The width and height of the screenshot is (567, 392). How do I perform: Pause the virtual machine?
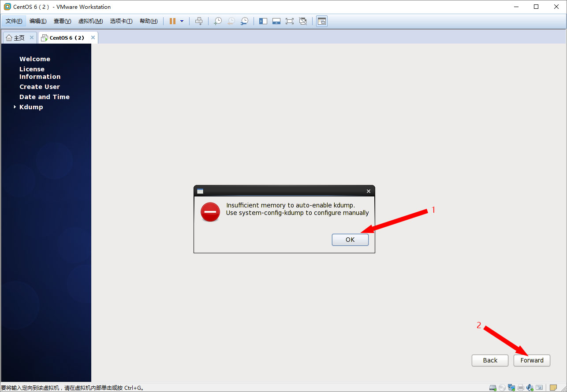[x=172, y=21]
